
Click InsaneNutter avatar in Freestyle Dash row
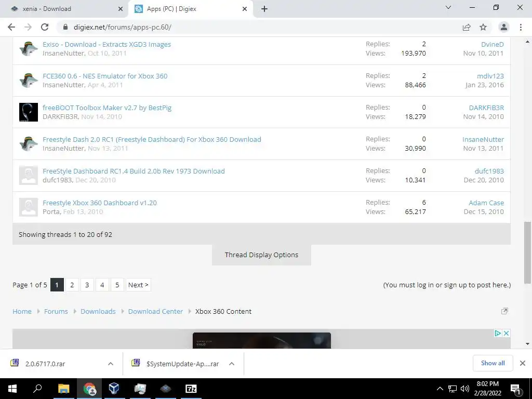point(28,144)
